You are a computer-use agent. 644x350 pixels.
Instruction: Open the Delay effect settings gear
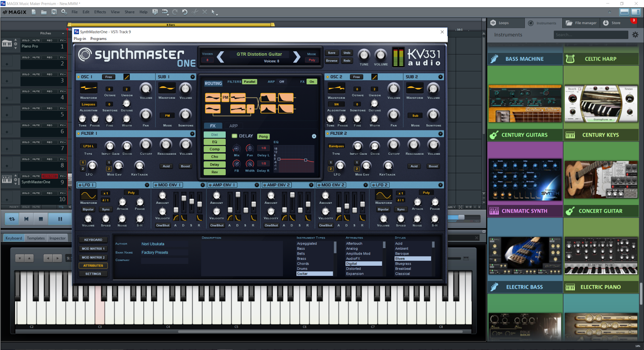click(x=314, y=136)
